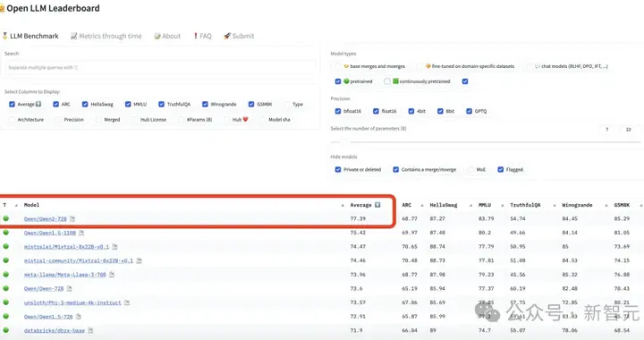
Task: Open the unsloth/Phi-3-medium-4k-instruct link
Action: coord(72,302)
